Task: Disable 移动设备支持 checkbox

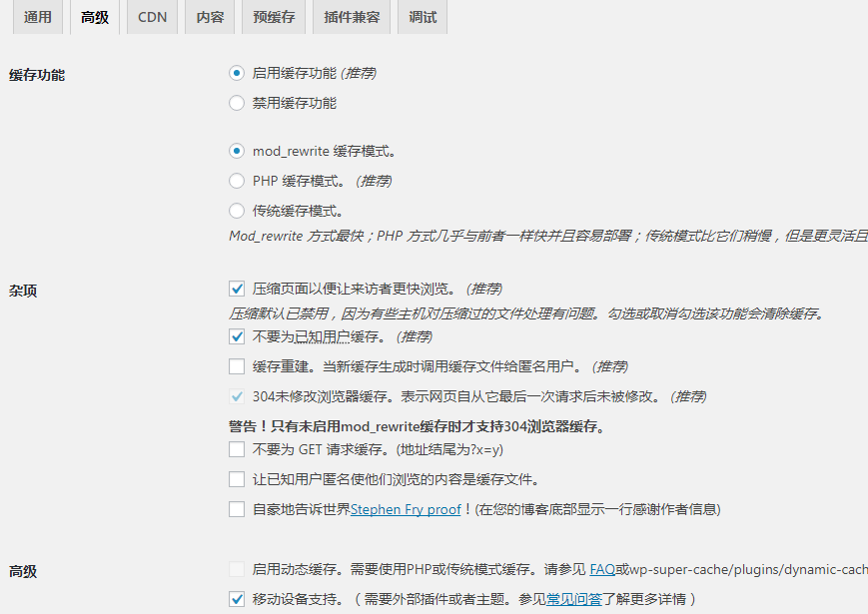Action: click(236, 600)
